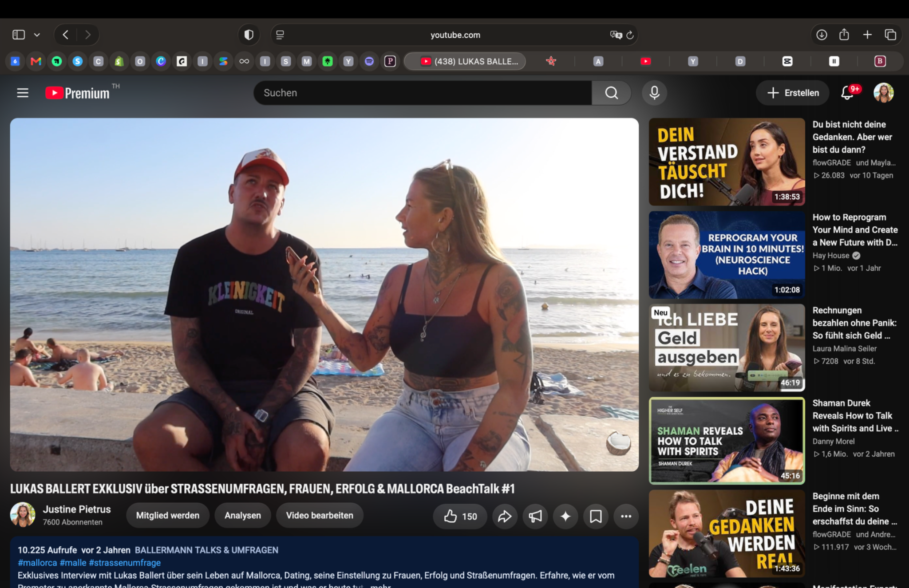Open the account avatar menu
The height and width of the screenshot is (588, 909).
tap(883, 93)
